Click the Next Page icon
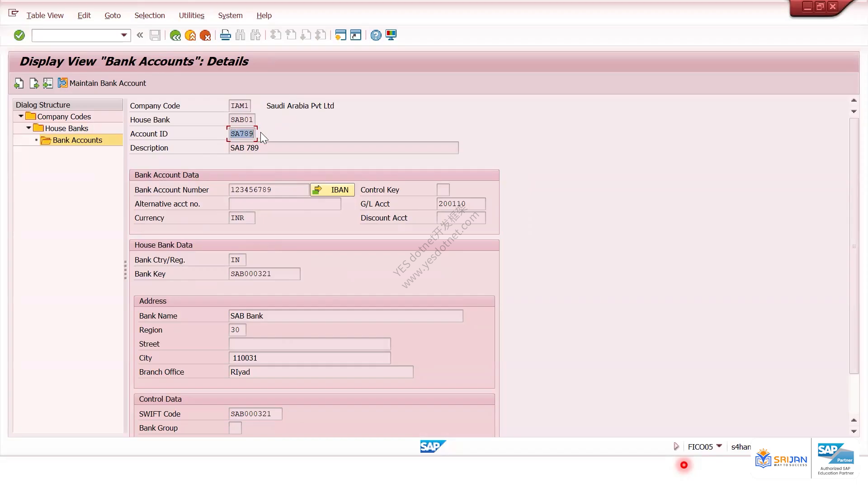868x488 pixels. pos(306,35)
